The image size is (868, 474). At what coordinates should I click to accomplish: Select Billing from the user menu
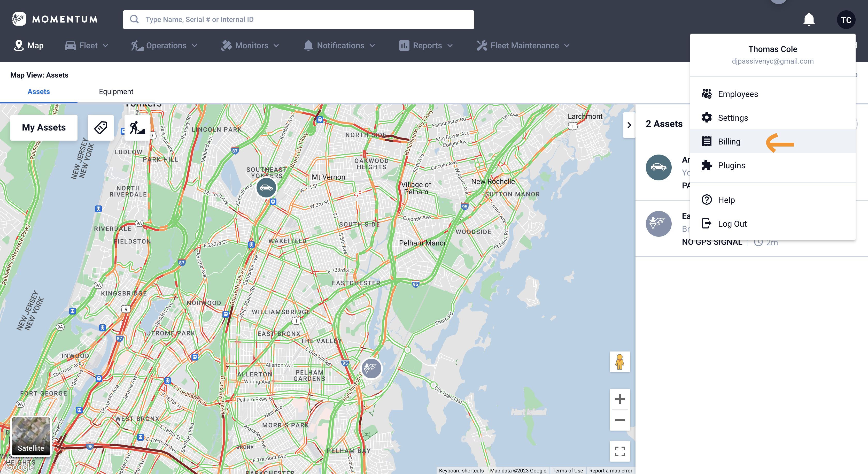click(729, 142)
